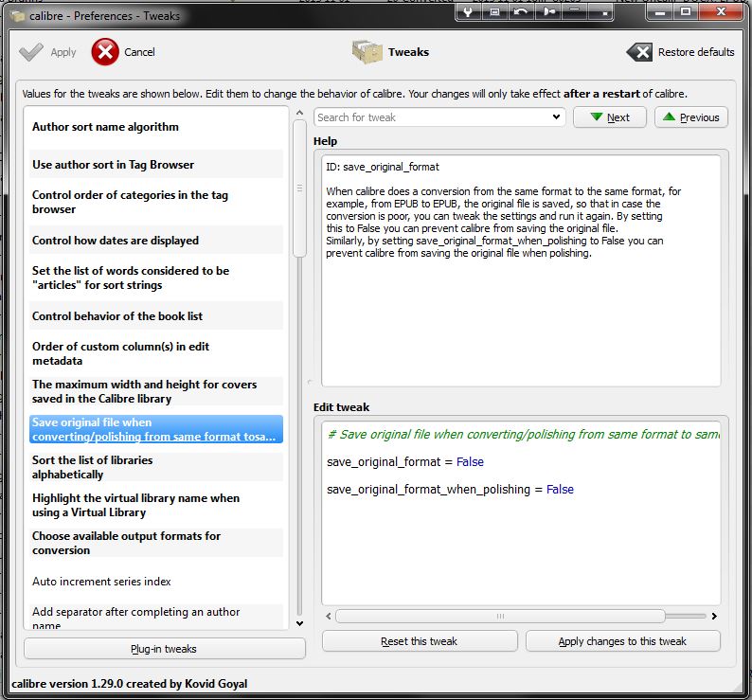Click the ID: save_original_format help text
Viewport: 752px width, 700px height.
coord(383,167)
